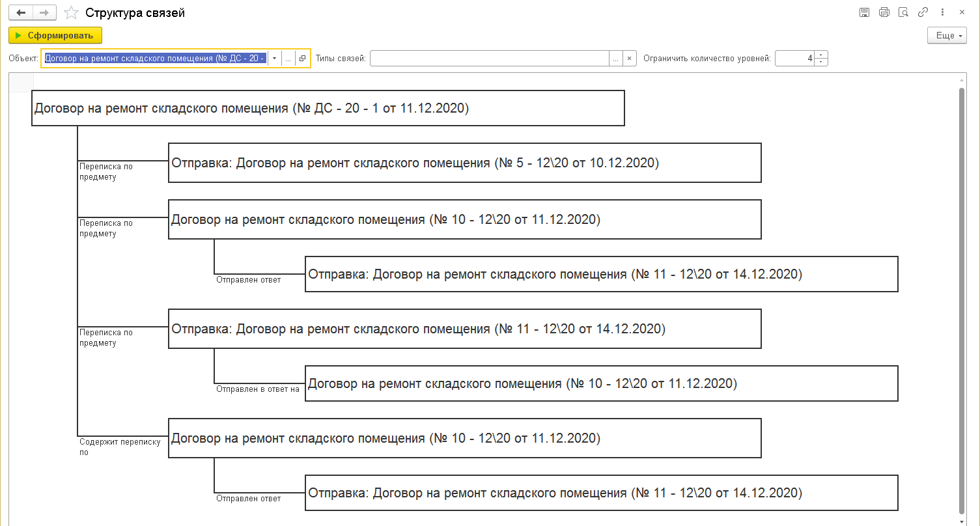Select root node Договор № ДС - 20 - 1
Screen dimensions: 980x526
tap(328, 108)
